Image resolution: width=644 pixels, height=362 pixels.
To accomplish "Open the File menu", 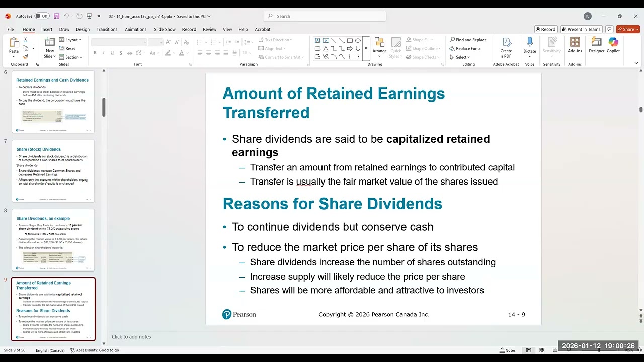I will click(x=10, y=29).
